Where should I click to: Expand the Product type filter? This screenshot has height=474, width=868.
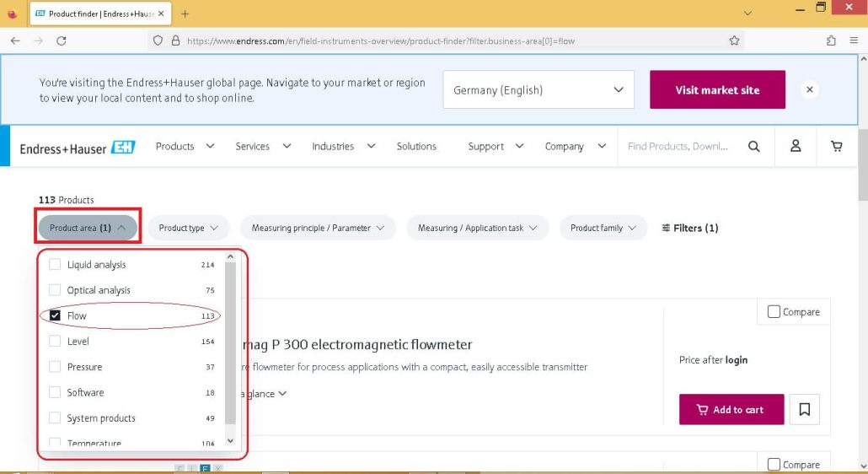[188, 228]
